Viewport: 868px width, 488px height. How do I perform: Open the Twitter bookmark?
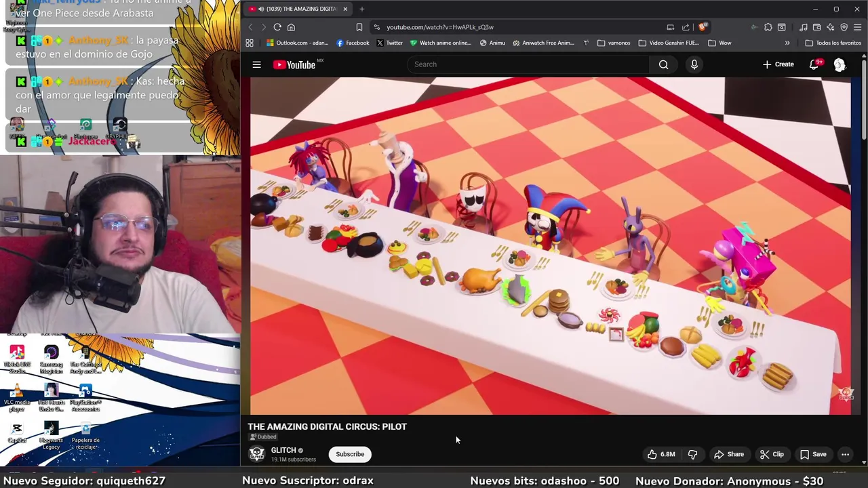pyautogui.click(x=389, y=43)
